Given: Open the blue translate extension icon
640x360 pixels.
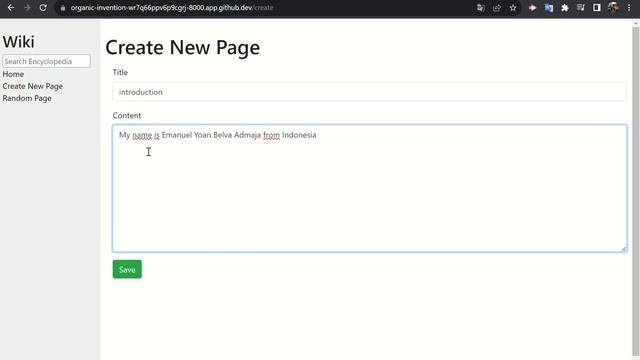Looking at the screenshot, I should click(x=549, y=8).
